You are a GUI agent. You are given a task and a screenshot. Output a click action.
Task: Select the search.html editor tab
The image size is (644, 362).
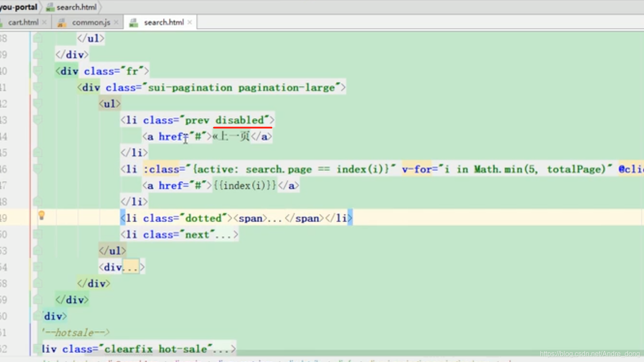click(163, 22)
